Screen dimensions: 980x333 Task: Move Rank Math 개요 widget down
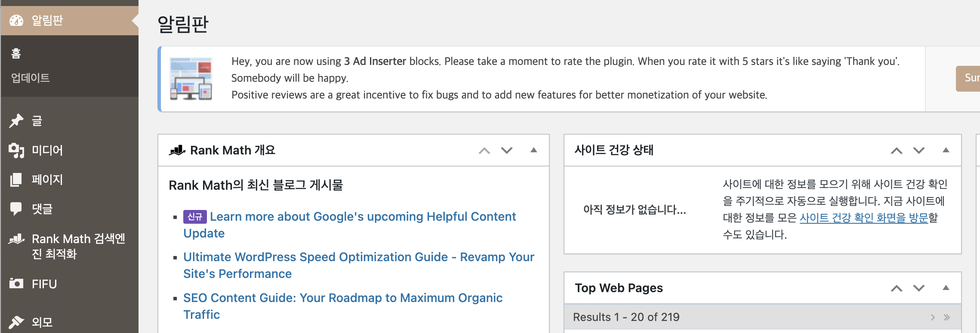click(507, 151)
